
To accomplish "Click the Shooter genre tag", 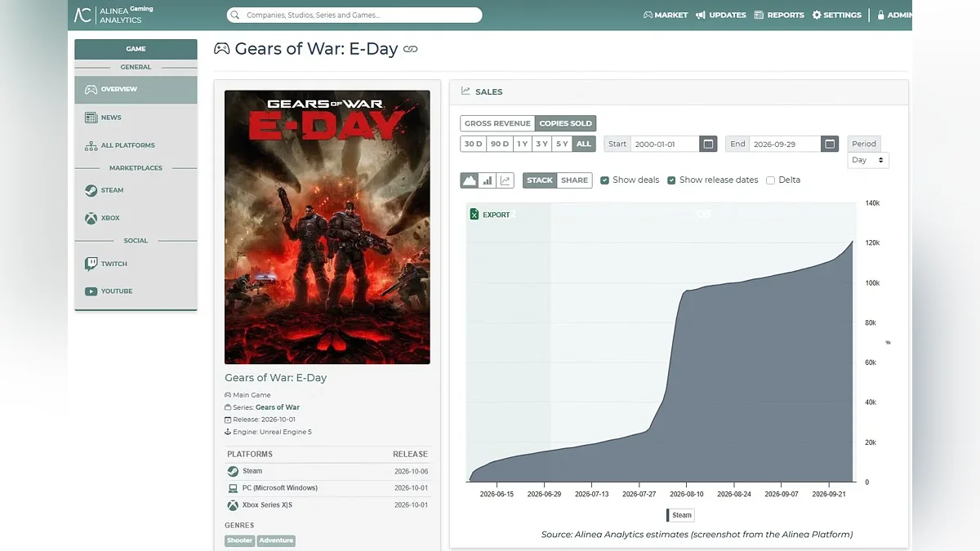I will click(x=240, y=540).
